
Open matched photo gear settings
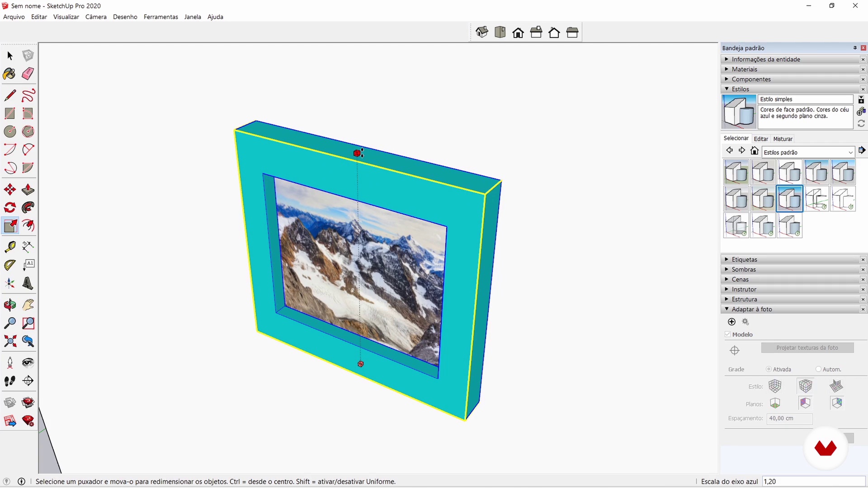745,322
